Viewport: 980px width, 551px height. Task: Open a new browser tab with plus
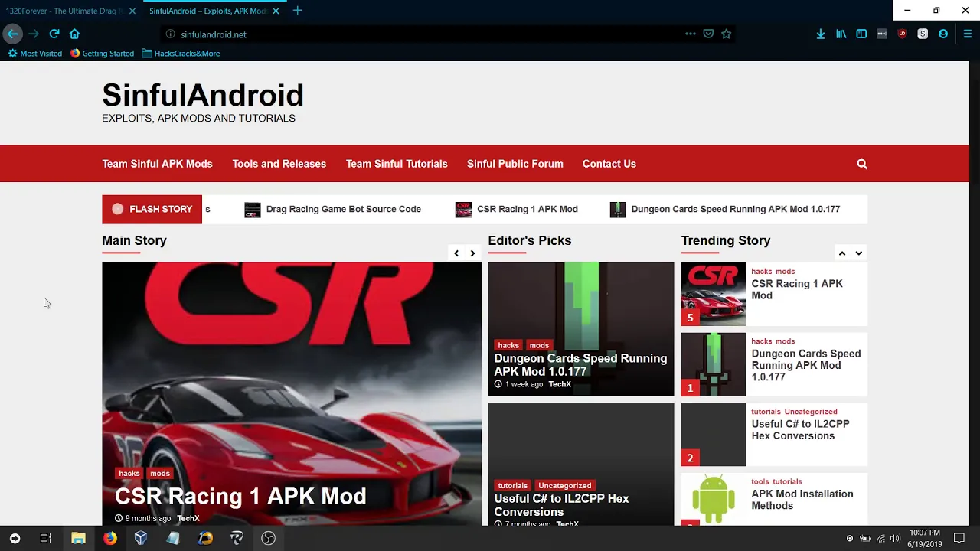click(x=297, y=11)
